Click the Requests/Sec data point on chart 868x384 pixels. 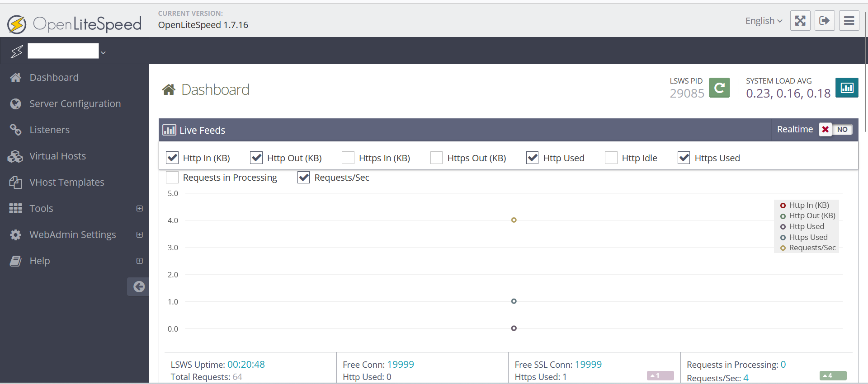(514, 220)
